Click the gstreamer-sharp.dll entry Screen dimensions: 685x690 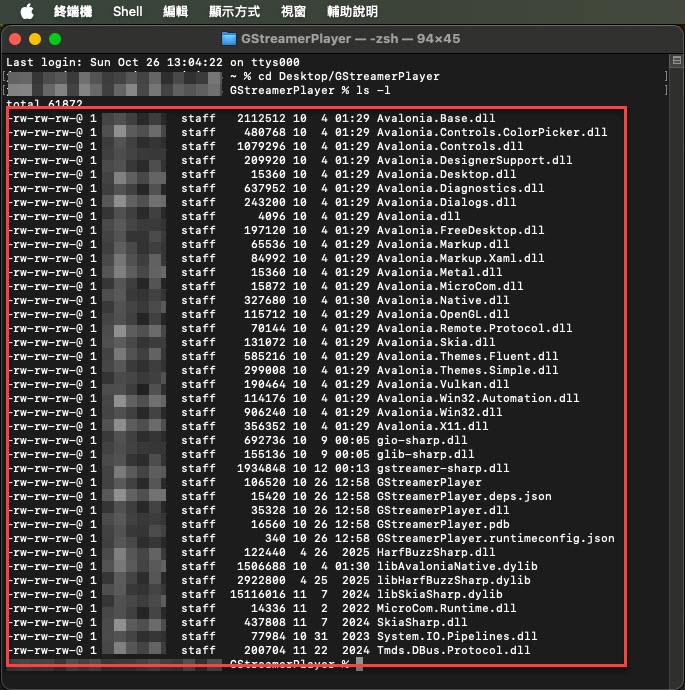443,468
